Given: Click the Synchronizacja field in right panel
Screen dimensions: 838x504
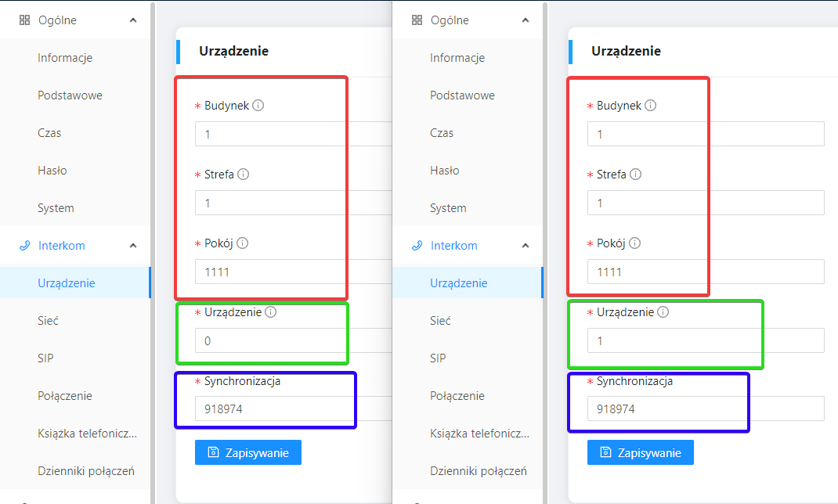Looking at the screenshot, I should pos(706,409).
